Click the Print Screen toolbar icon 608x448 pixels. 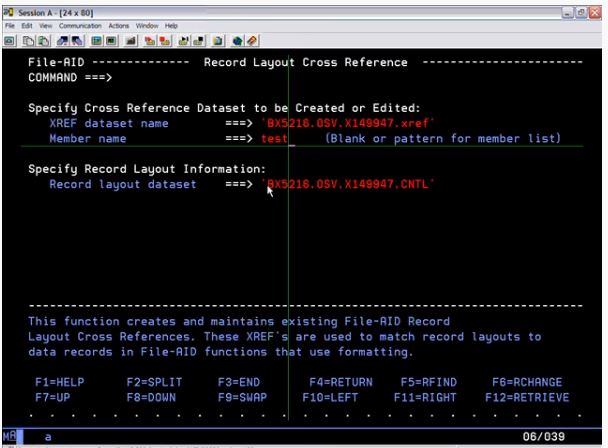click(10, 40)
